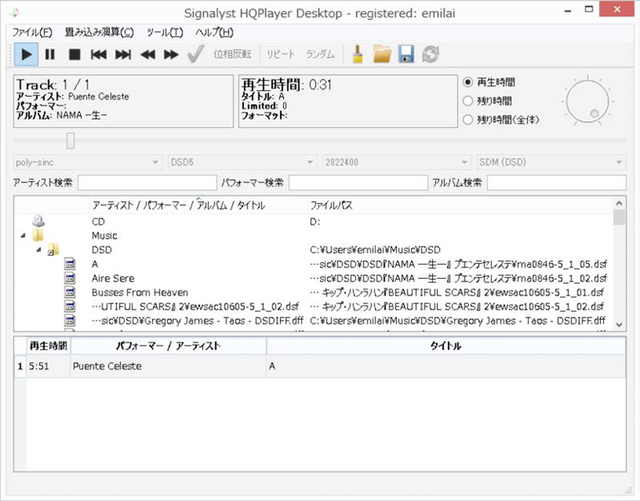Click the fast-forward seek icon
Viewport: 640px width, 501px height.
[171, 54]
